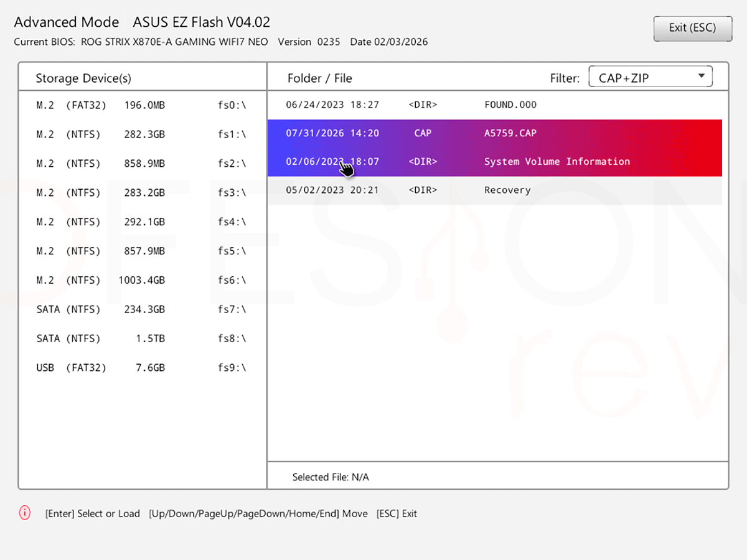Click the [ESC] Exit hint text
The image size is (747, 560).
tap(397, 514)
